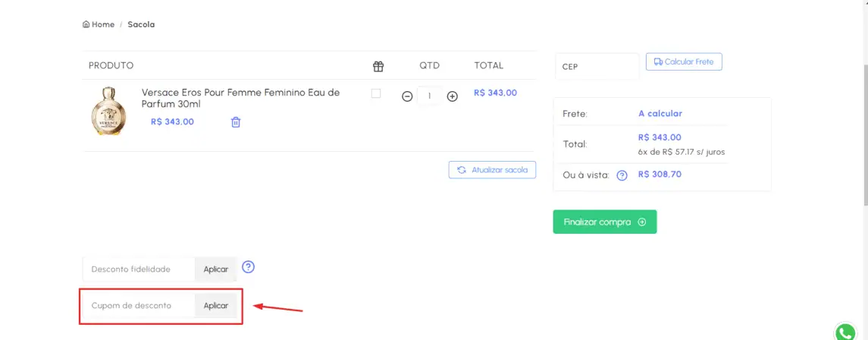Go to Home breadcrumb link
Screen dimensions: 868x340
click(x=99, y=24)
